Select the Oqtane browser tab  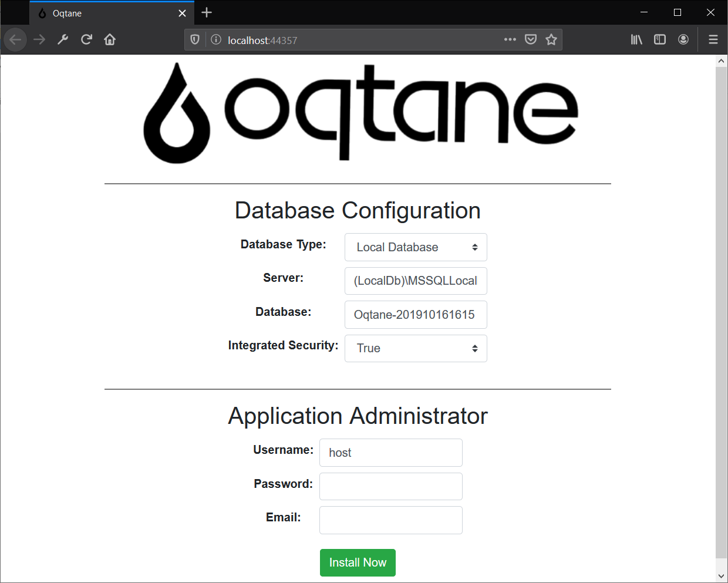pyautogui.click(x=106, y=13)
